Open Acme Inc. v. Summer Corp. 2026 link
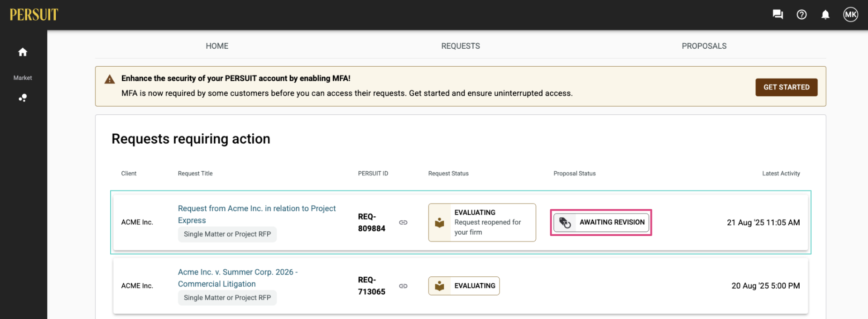Viewport: 868px width, 319px height. 238,278
